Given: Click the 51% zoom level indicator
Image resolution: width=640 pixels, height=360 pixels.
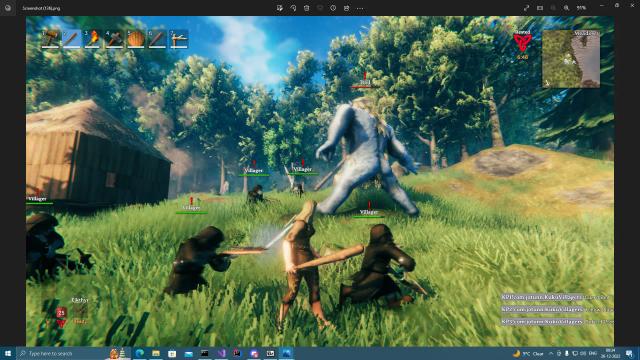Looking at the screenshot, I should (x=581, y=8).
